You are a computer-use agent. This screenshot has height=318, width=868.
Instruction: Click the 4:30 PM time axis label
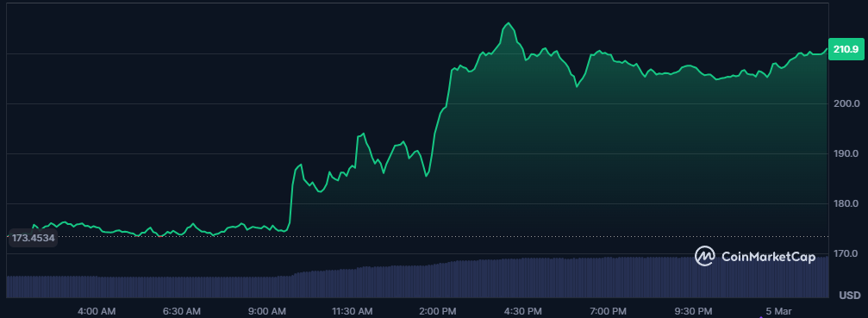pos(523,311)
